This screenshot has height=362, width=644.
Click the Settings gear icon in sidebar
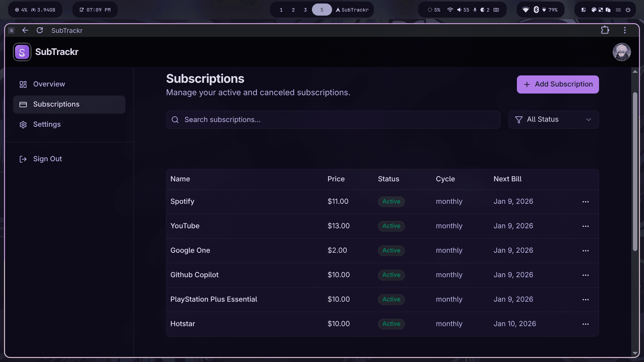23,125
